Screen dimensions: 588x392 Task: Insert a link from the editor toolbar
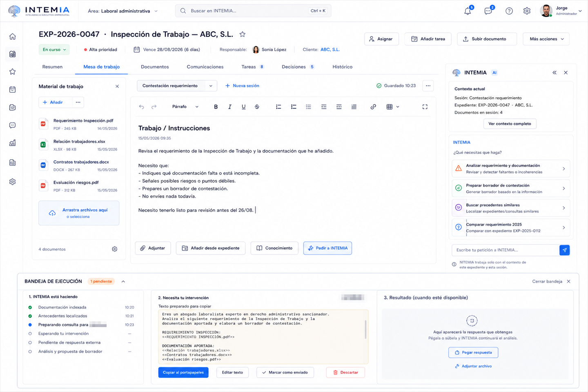373,107
